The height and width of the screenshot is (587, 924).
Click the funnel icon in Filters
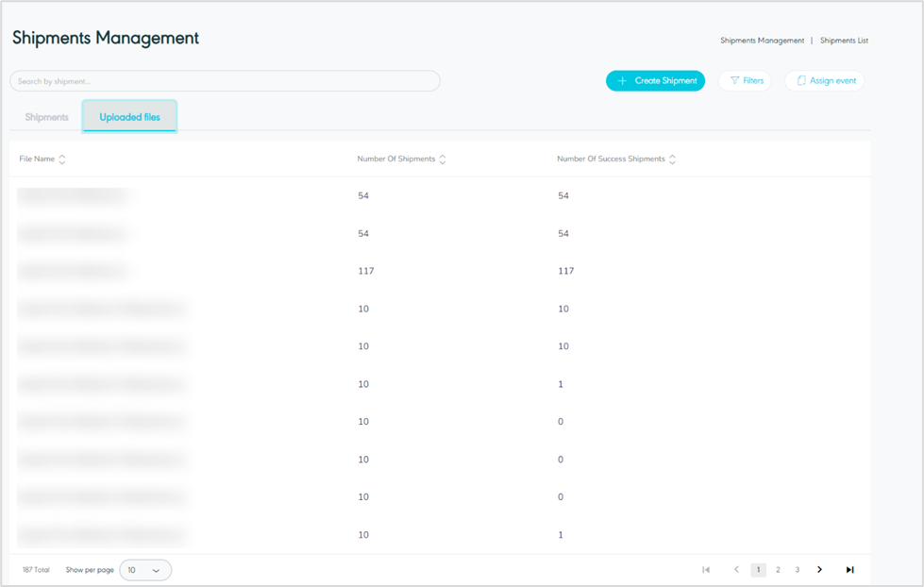[734, 81]
